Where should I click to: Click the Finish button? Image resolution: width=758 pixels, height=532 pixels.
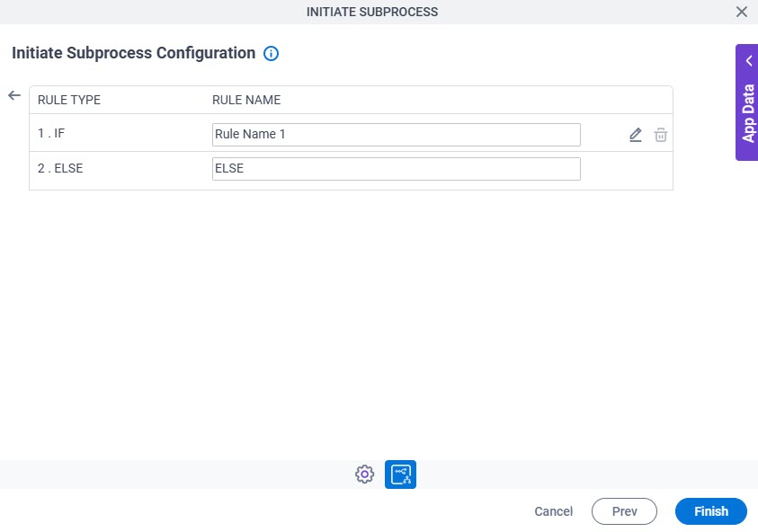point(710,511)
